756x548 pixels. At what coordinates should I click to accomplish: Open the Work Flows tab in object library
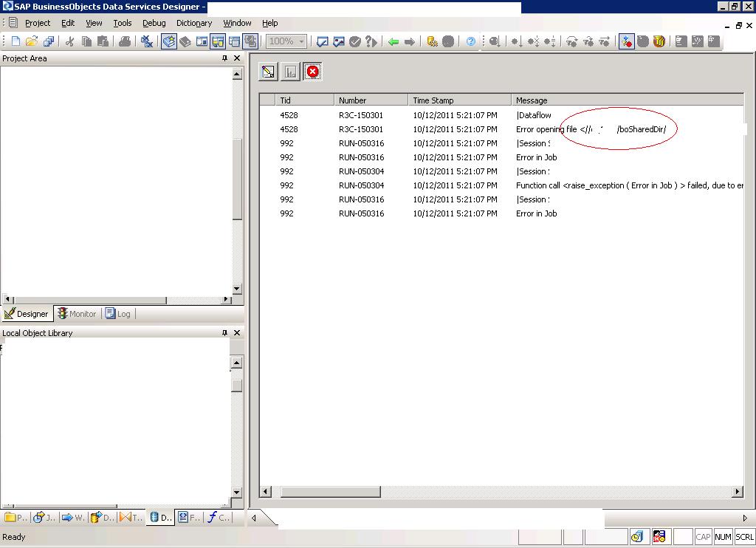pyautogui.click(x=73, y=517)
